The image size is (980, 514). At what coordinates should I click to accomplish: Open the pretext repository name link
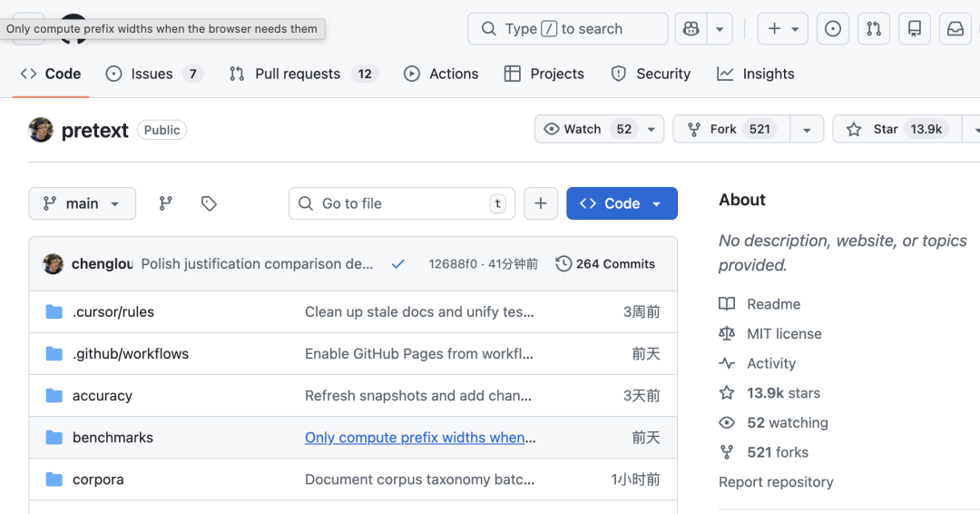pos(94,130)
